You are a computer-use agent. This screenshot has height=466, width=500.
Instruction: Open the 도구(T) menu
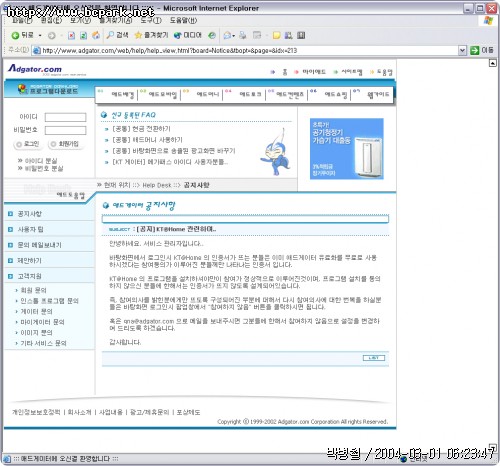click(x=151, y=21)
